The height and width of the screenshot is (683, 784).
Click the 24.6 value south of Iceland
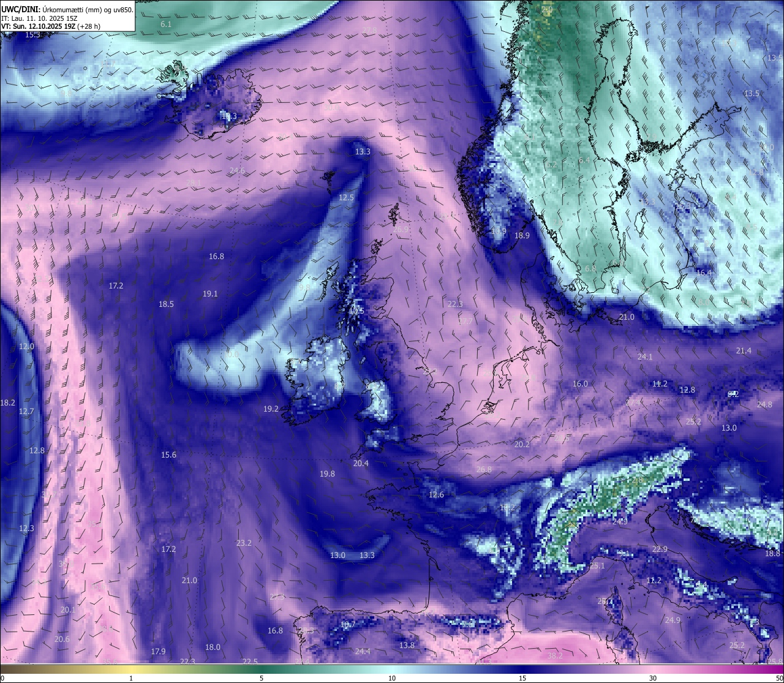click(237, 170)
